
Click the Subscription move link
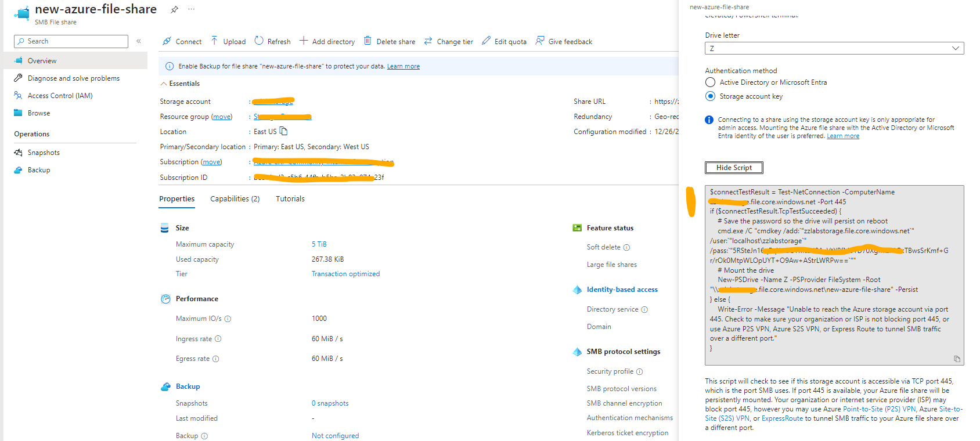click(211, 162)
